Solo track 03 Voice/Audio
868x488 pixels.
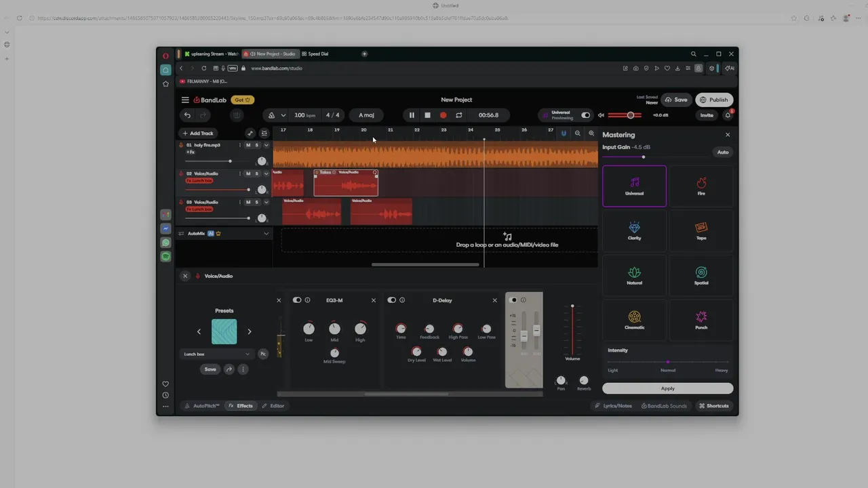click(x=256, y=202)
